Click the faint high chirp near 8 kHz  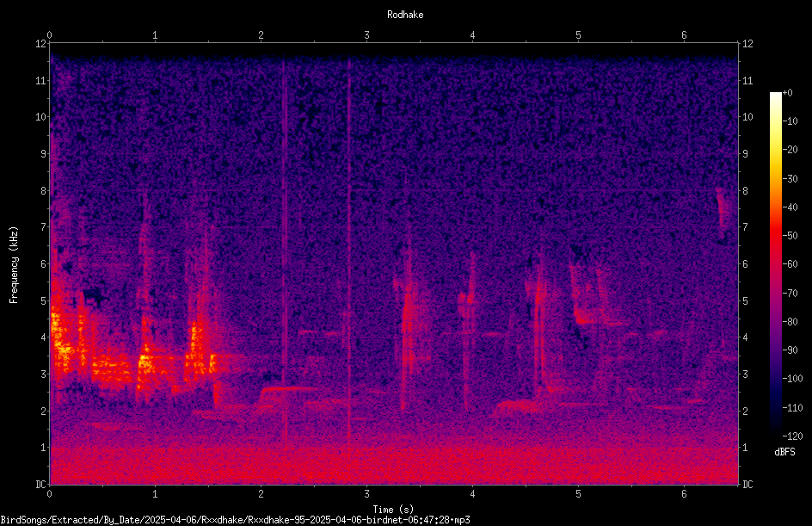(722, 213)
